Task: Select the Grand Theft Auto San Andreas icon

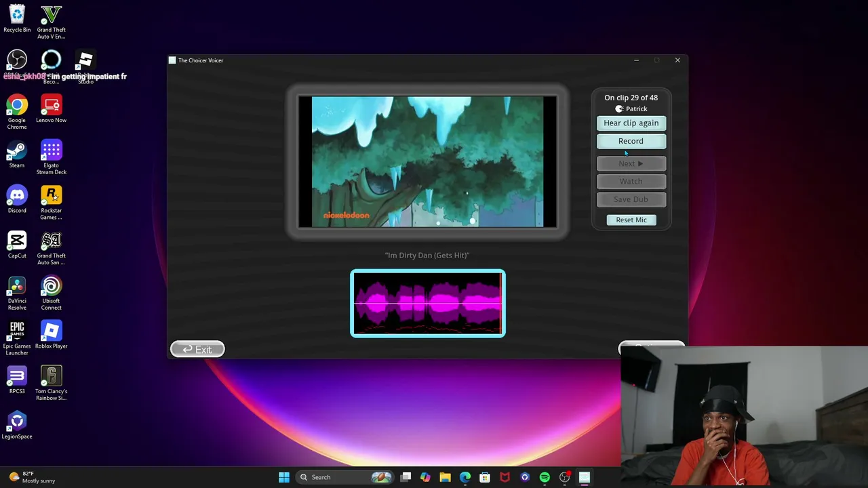Action: click(51, 248)
